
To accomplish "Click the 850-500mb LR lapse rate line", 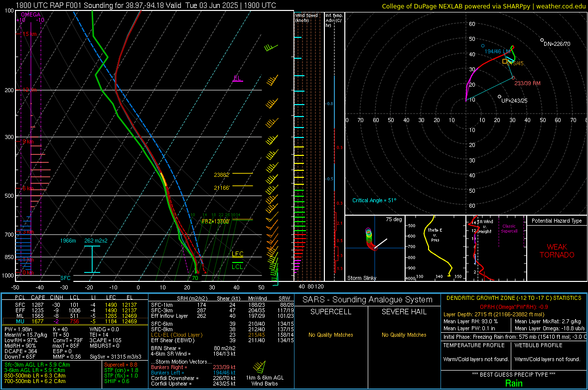I will [x=35, y=376].
